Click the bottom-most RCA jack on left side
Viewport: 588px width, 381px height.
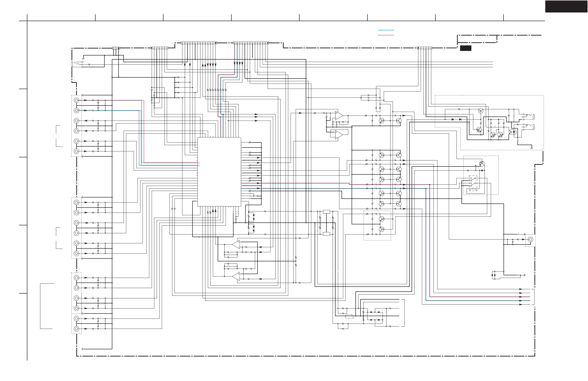(x=77, y=329)
